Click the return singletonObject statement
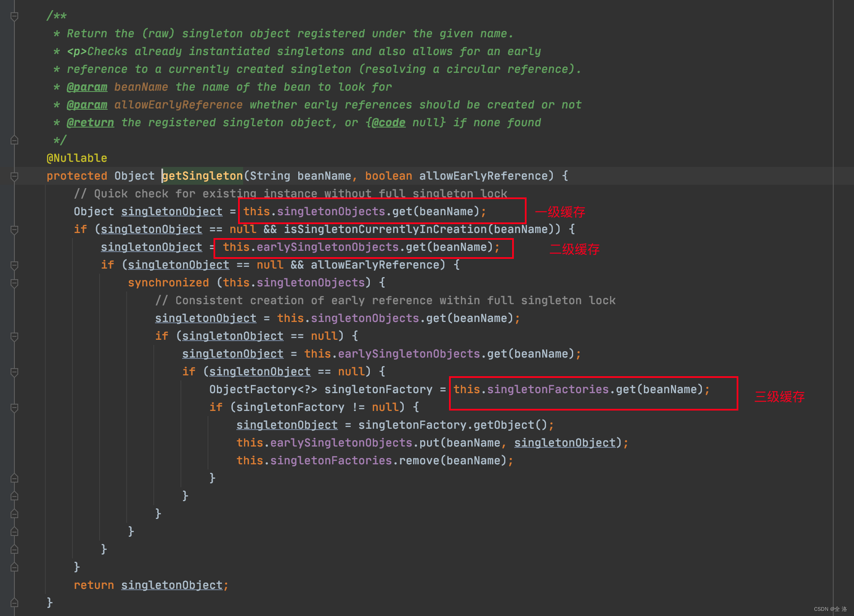 [x=151, y=585]
